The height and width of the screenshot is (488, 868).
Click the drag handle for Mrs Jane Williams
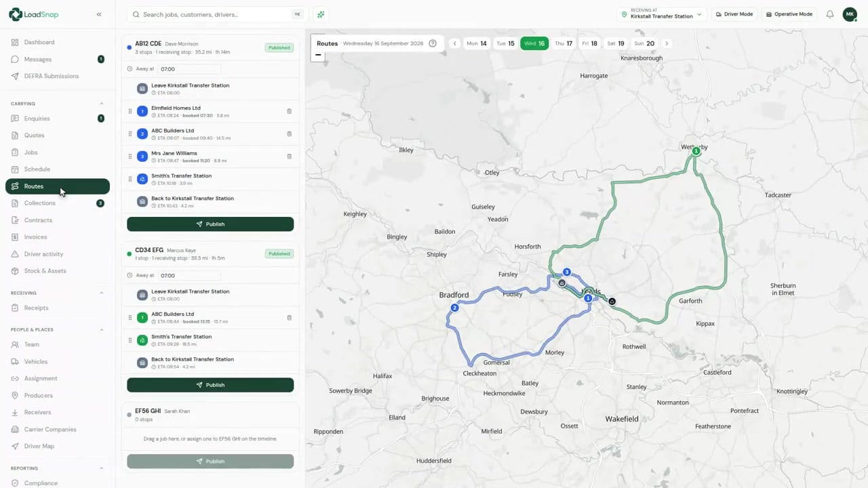coord(130,157)
